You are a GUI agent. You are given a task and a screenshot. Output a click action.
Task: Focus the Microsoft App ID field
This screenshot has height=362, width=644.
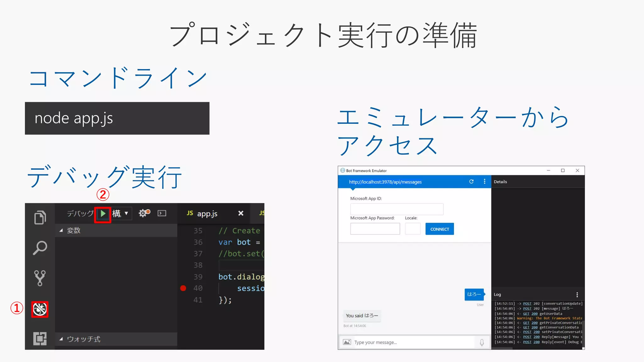(x=397, y=209)
